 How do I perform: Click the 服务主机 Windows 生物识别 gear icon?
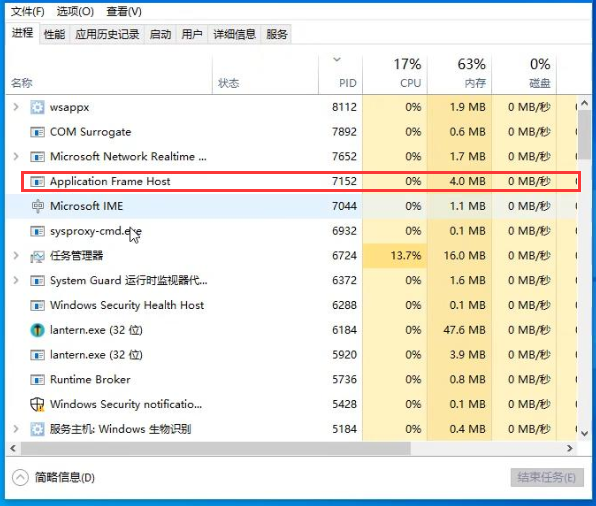(x=37, y=429)
